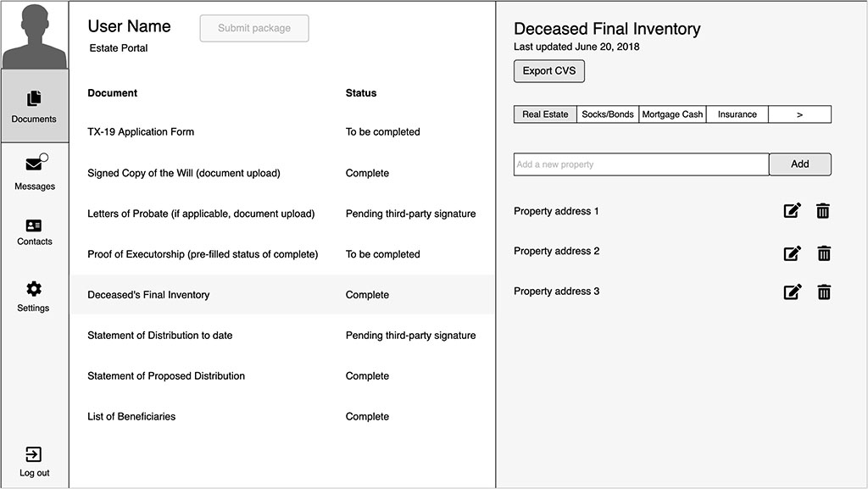Delete Property address 3 with trash icon
This screenshot has width=868, height=489.
click(x=823, y=292)
